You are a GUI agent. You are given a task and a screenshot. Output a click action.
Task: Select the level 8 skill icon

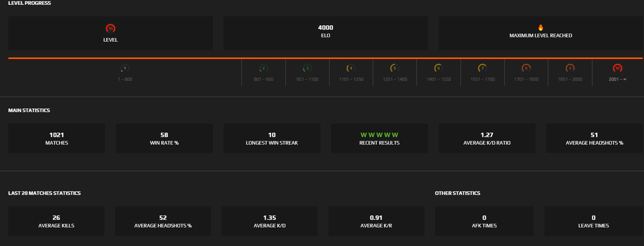point(526,69)
